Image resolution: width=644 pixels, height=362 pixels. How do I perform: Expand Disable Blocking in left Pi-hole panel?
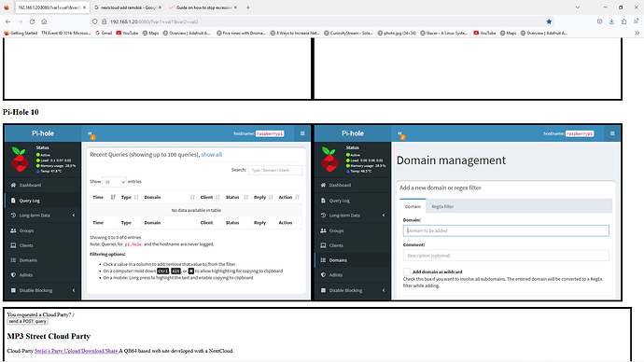[x=43, y=290]
